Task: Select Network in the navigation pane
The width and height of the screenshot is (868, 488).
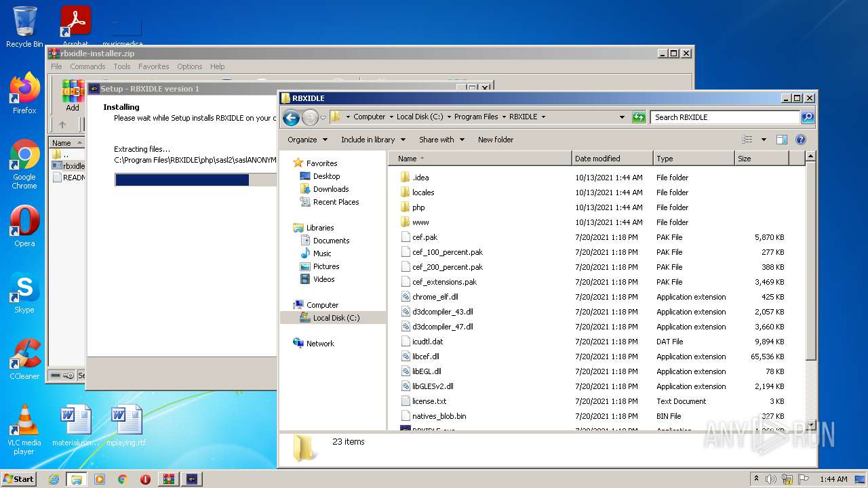Action: pyautogui.click(x=320, y=344)
